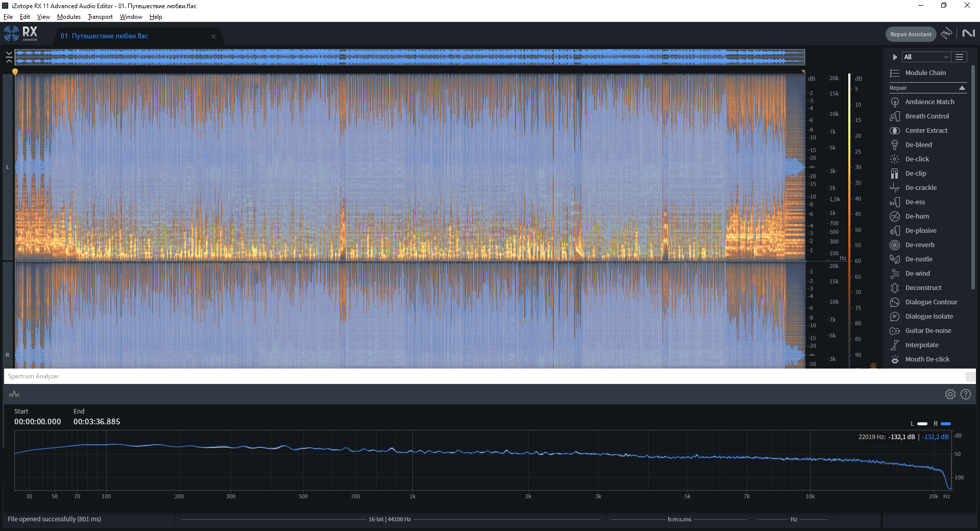This screenshot has width=980, height=531.
Task: Open the De-crackle module icon
Action: pos(895,188)
